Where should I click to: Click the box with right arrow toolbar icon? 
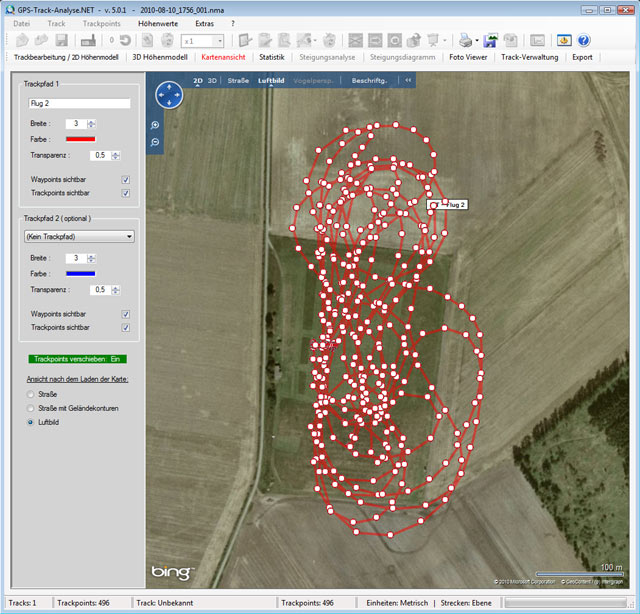[375, 40]
